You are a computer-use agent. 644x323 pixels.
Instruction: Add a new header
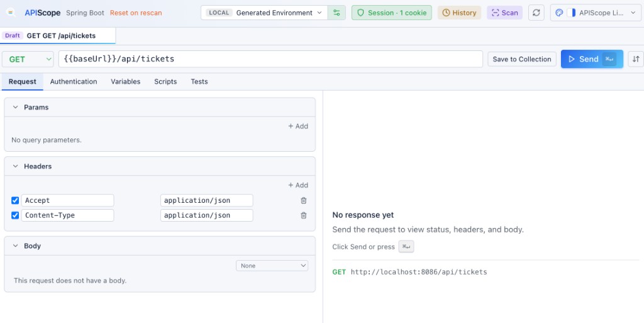pyautogui.click(x=298, y=185)
